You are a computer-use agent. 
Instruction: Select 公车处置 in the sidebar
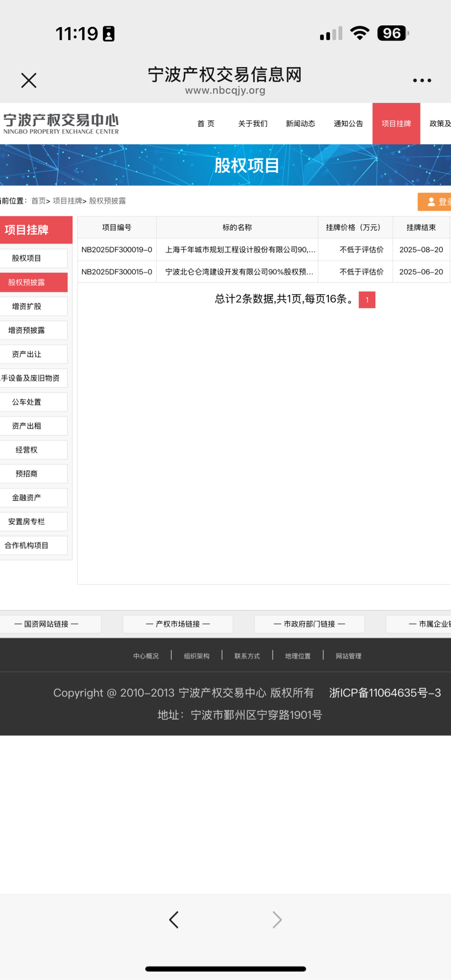click(33, 402)
